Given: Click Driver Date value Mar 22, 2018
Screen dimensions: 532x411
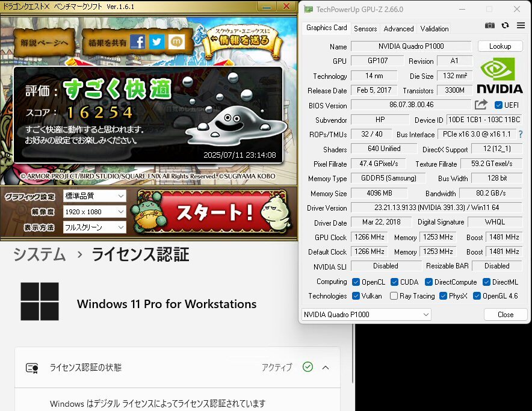Looking at the screenshot, I should click(381, 222).
